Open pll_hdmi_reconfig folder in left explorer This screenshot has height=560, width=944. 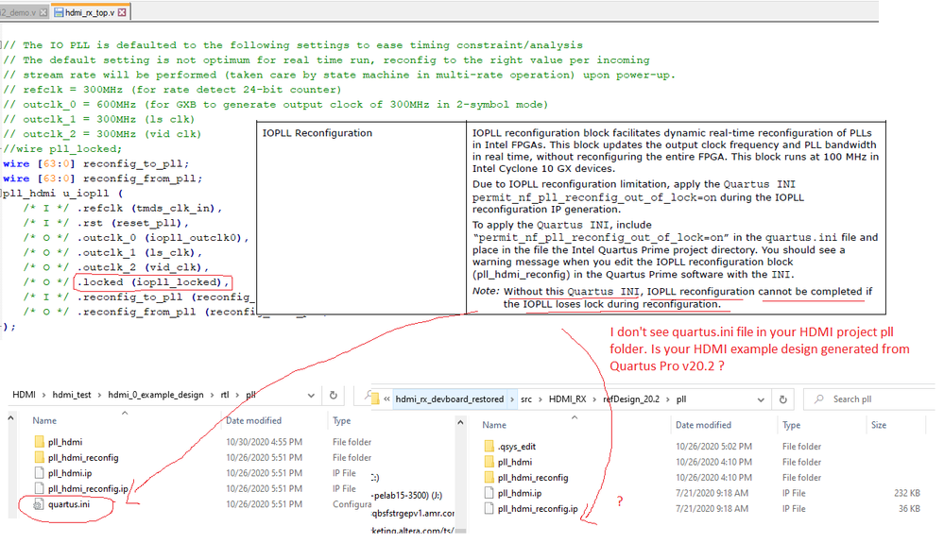(82, 457)
